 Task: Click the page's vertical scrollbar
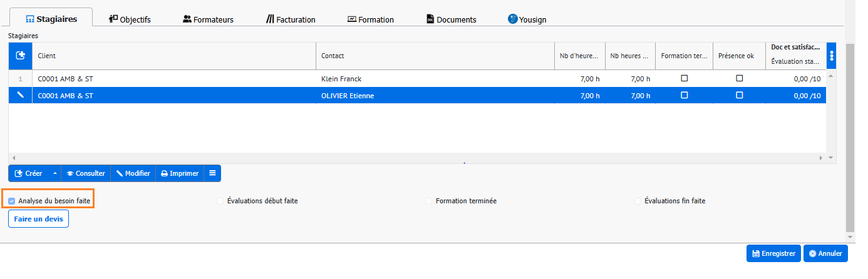pyautogui.click(x=850, y=138)
